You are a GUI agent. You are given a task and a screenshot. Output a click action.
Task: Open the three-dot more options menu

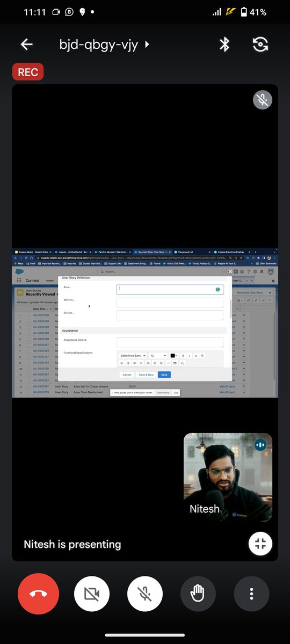[251, 594]
